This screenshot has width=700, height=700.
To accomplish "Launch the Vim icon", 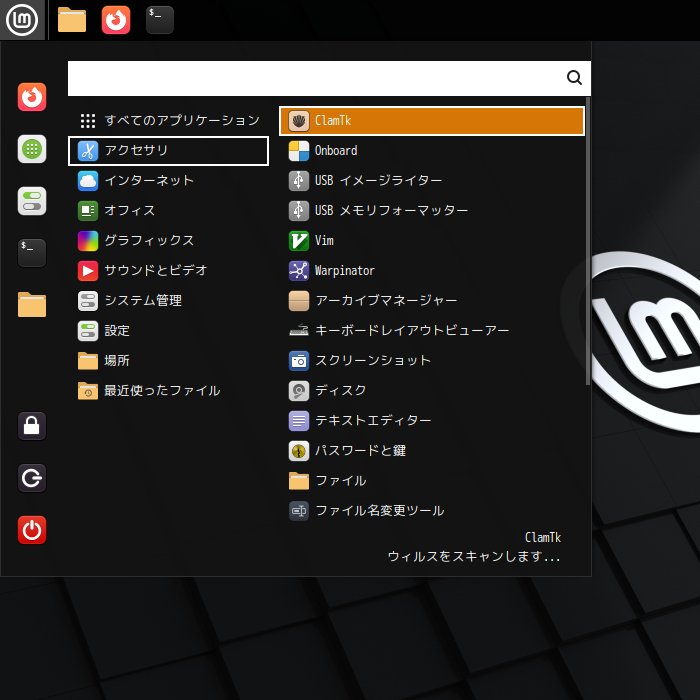I will [x=299, y=241].
